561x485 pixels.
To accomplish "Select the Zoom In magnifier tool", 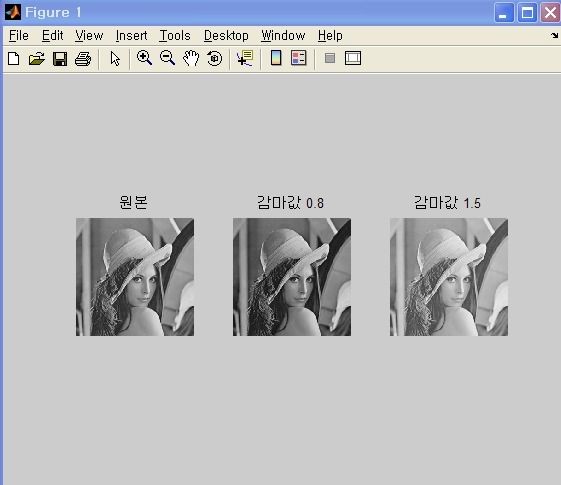I will pyautogui.click(x=145, y=58).
